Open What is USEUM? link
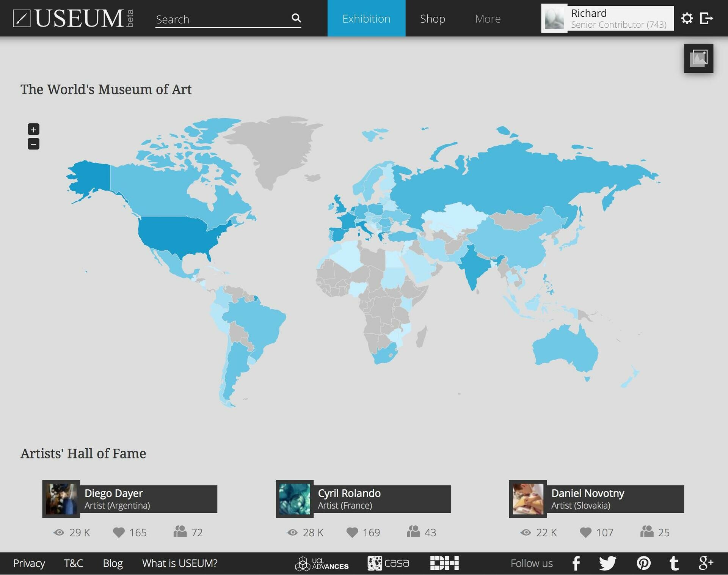The height and width of the screenshot is (575, 728). pyautogui.click(x=180, y=563)
